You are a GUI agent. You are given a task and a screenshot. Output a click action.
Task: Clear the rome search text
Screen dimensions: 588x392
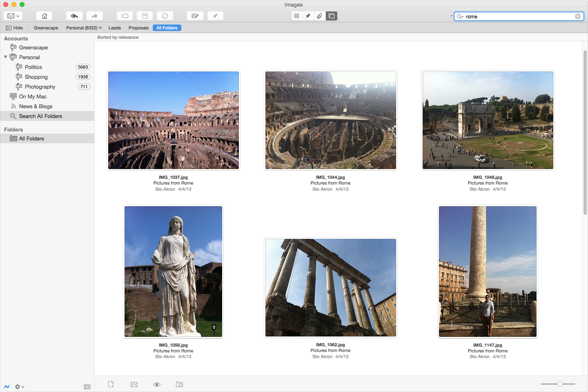578,16
